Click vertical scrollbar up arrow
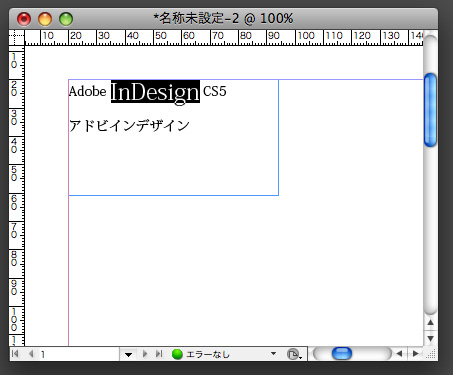The width and height of the screenshot is (453, 375). point(430,322)
